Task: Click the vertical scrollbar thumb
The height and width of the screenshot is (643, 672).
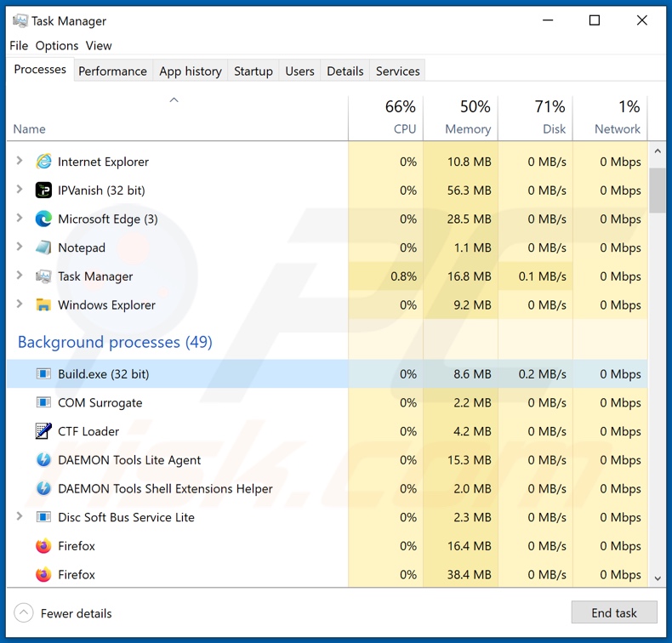Action: click(x=658, y=191)
